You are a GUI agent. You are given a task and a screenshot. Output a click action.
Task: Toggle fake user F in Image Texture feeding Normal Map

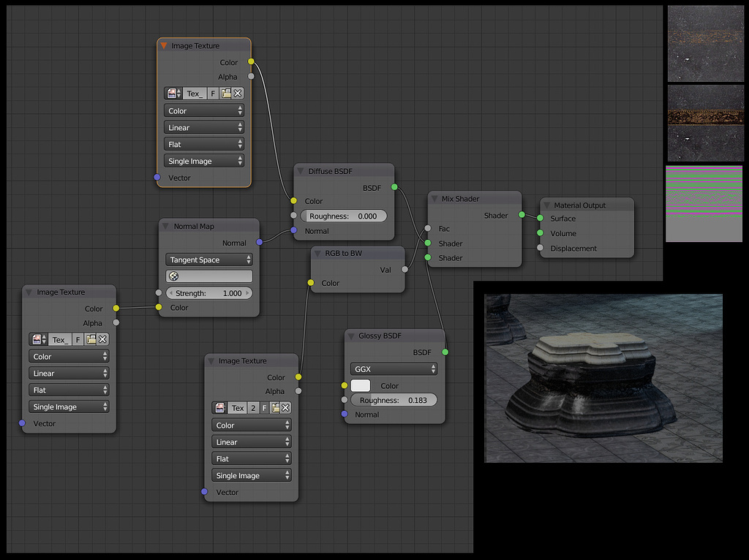pos(78,339)
